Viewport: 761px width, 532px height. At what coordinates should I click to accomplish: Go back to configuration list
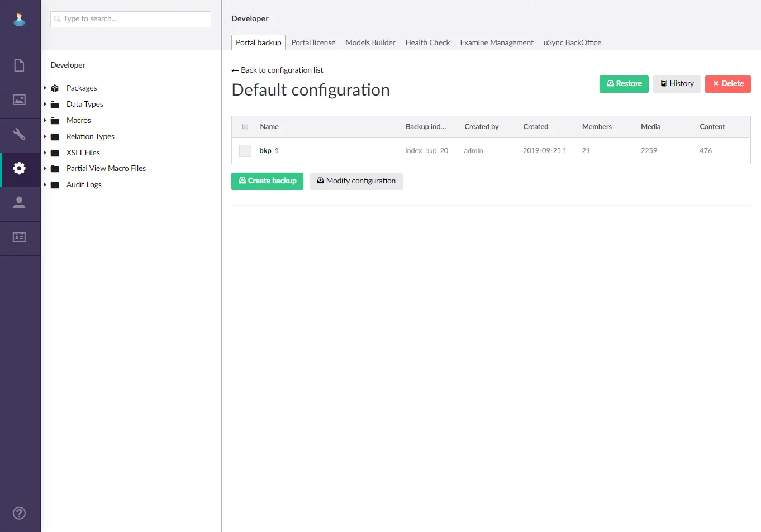click(278, 70)
